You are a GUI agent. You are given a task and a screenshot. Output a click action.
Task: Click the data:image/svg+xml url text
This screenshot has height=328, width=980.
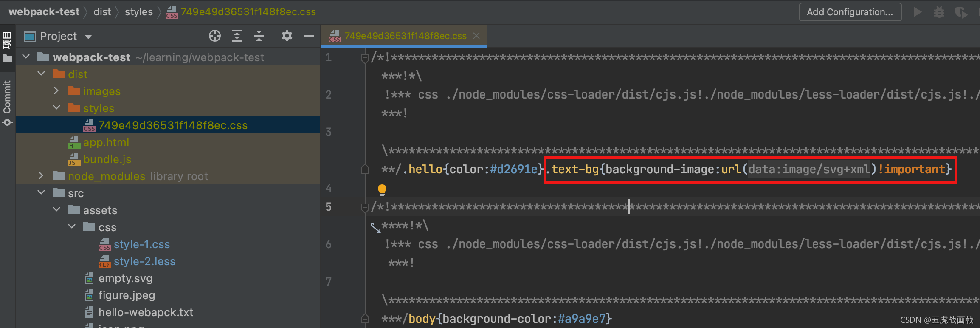809,170
